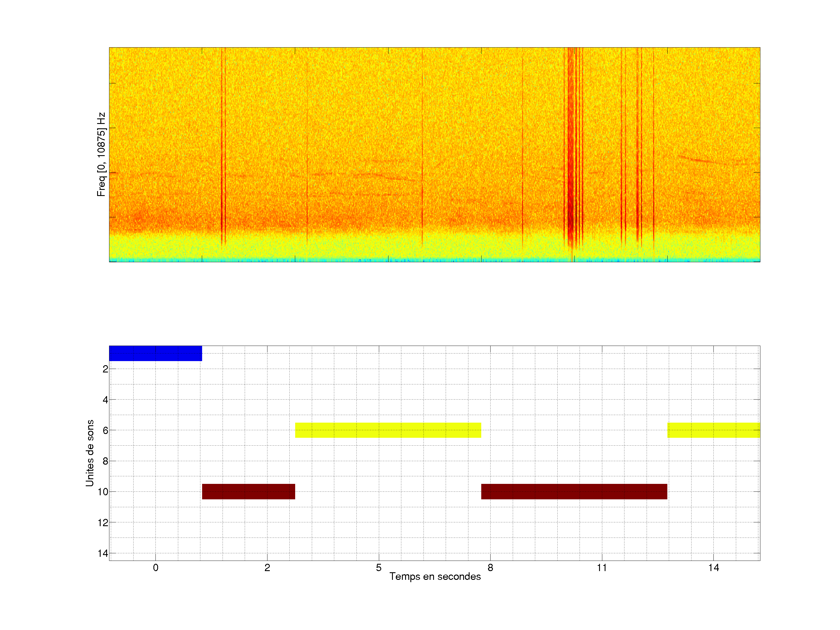Click the first yellow bar at unit 6
840x630 pixels.
[x=388, y=430]
